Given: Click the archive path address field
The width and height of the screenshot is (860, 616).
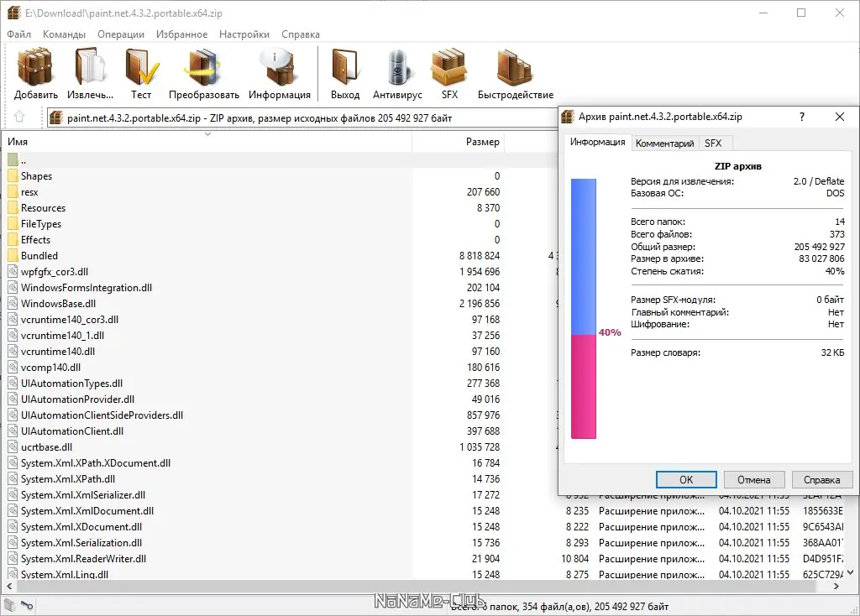Looking at the screenshot, I should [302, 117].
